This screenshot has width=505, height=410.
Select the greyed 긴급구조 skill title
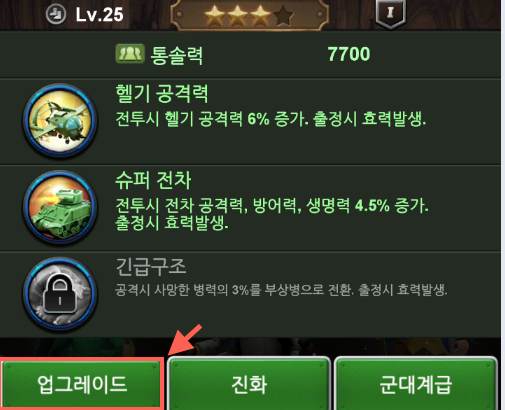pyautogui.click(x=151, y=267)
